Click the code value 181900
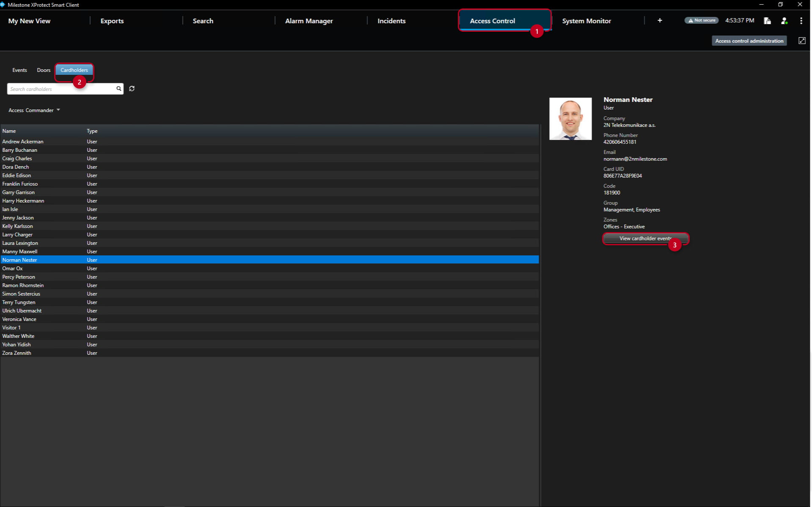 point(612,193)
